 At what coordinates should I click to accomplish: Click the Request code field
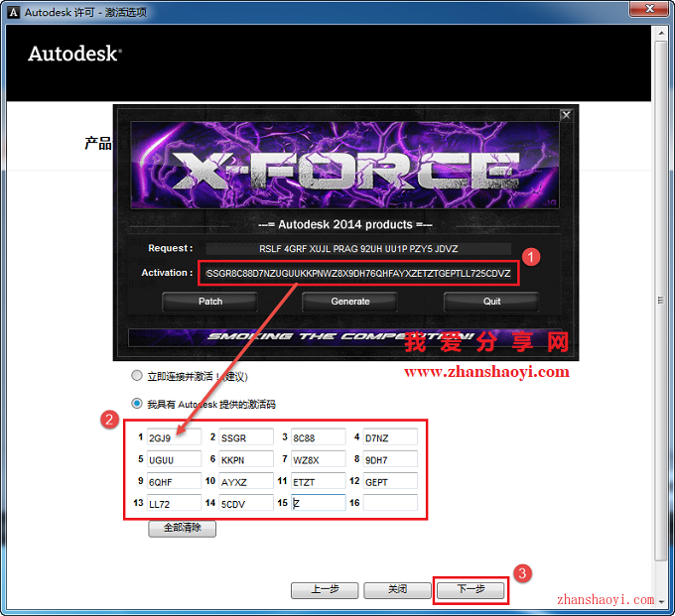coord(358,249)
